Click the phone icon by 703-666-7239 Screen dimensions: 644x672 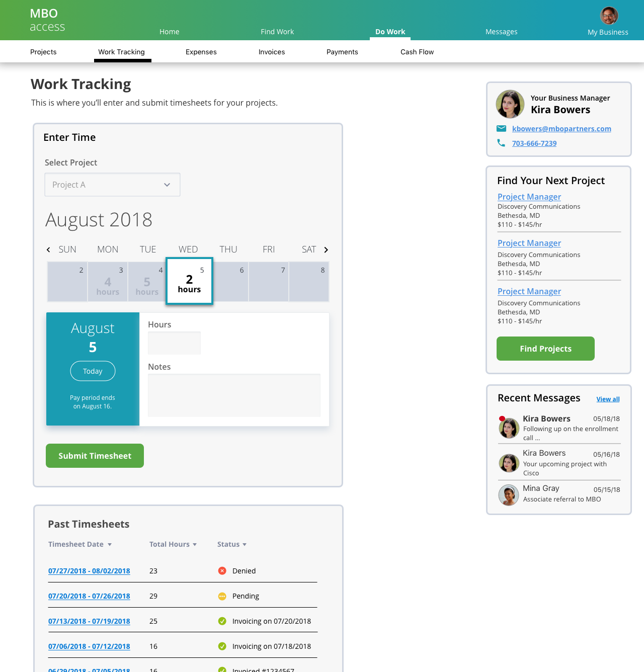point(501,143)
